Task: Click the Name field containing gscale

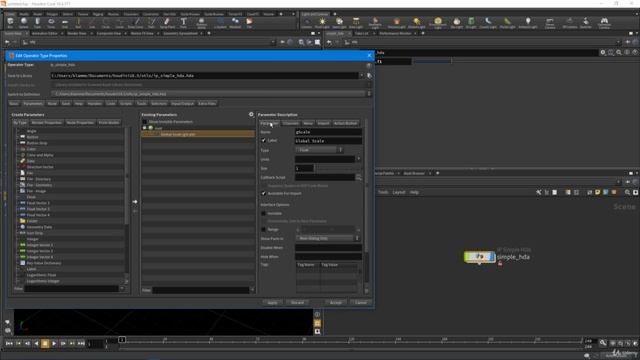Action: pos(328,132)
